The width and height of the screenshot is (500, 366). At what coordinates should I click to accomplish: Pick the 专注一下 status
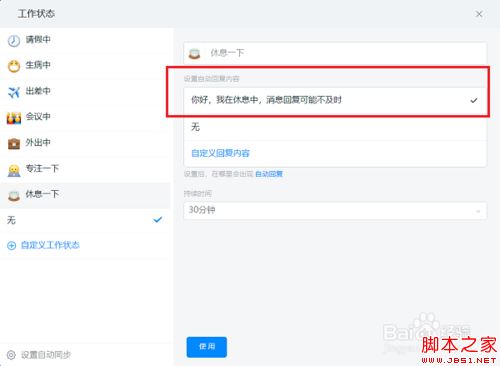pyautogui.click(x=85, y=169)
